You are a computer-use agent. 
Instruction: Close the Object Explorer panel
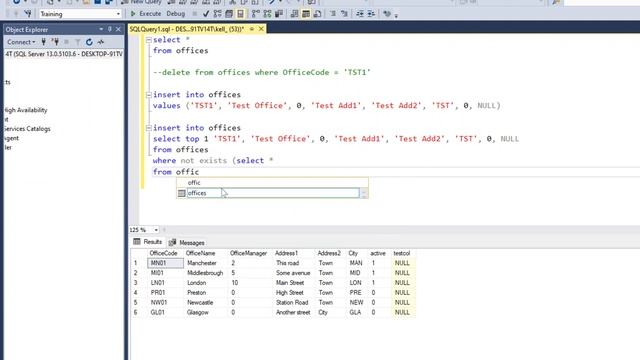tap(118, 29)
